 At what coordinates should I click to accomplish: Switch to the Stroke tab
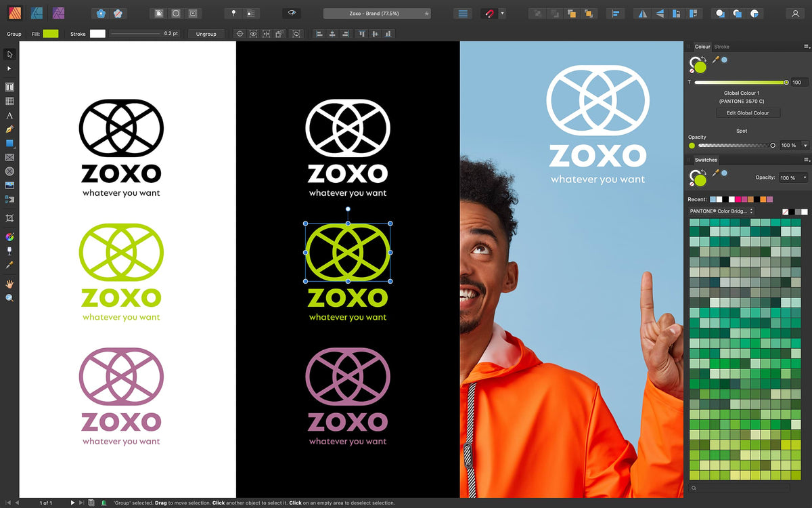[x=721, y=46]
